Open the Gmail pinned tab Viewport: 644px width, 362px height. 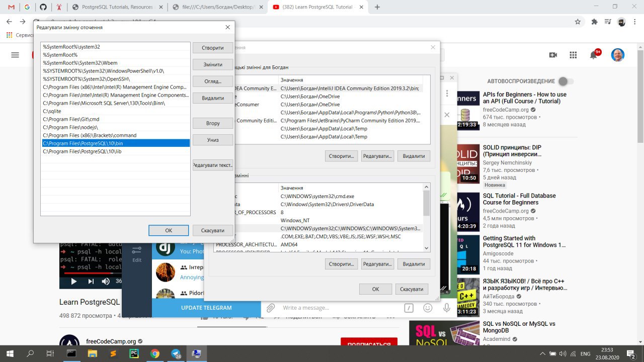[x=11, y=7]
